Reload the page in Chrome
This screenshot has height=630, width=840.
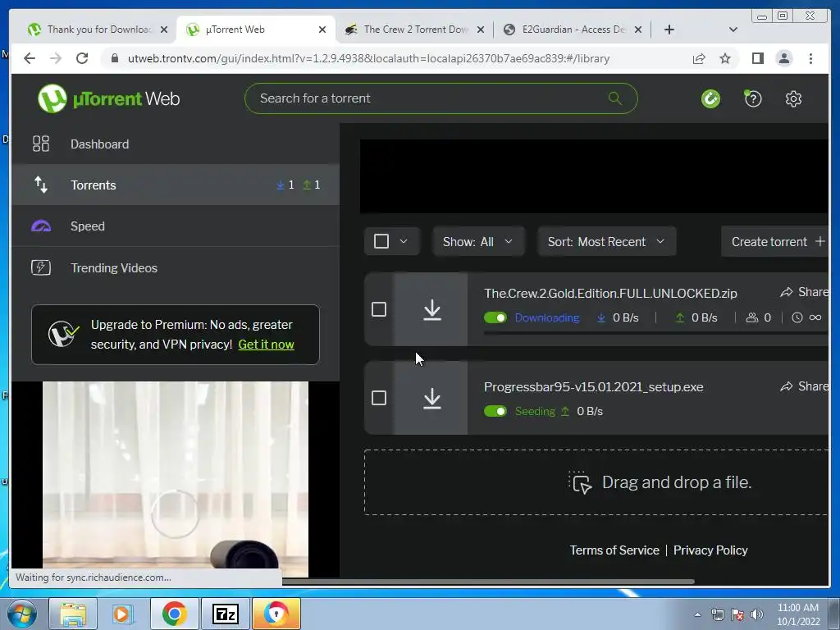(82, 58)
